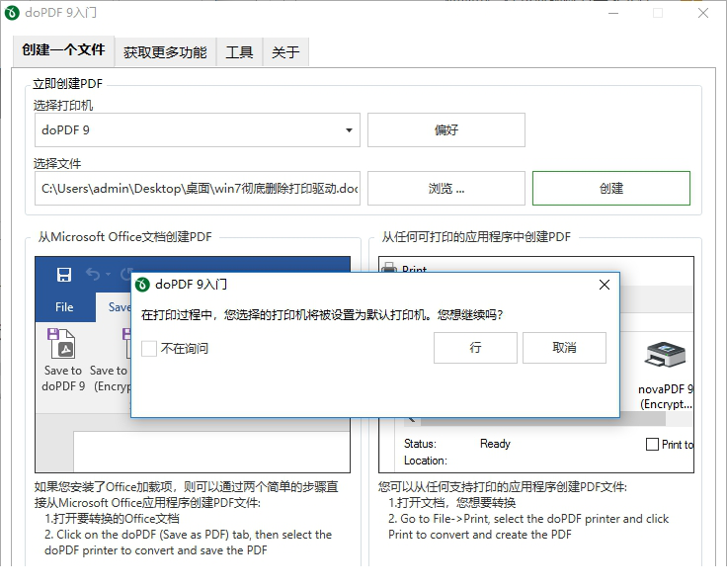727x588 pixels.
Task: Close the doPDF main window
Action: [x=703, y=13]
